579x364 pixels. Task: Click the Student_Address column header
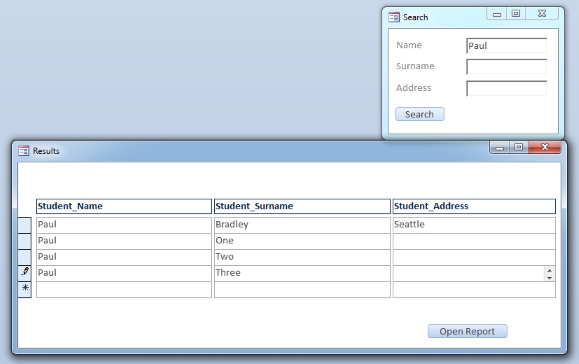point(474,206)
